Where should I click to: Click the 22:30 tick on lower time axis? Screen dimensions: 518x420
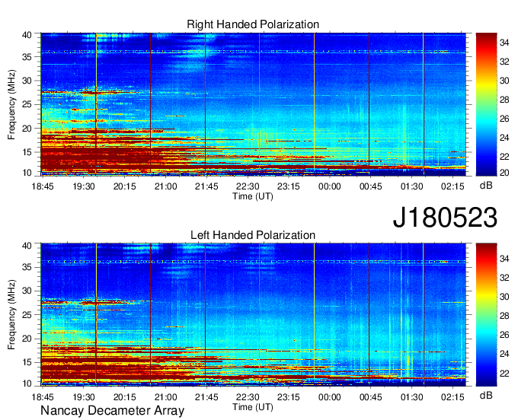pos(248,396)
